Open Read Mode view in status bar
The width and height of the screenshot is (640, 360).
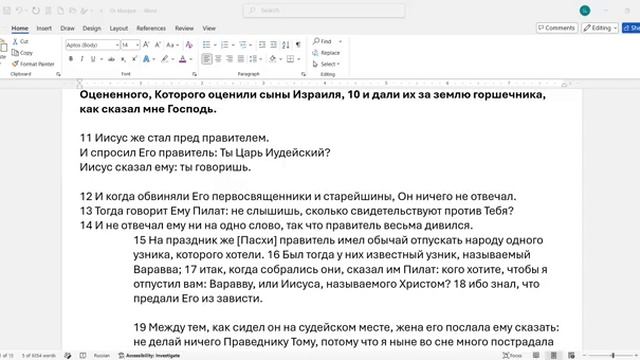tap(536, 356)
